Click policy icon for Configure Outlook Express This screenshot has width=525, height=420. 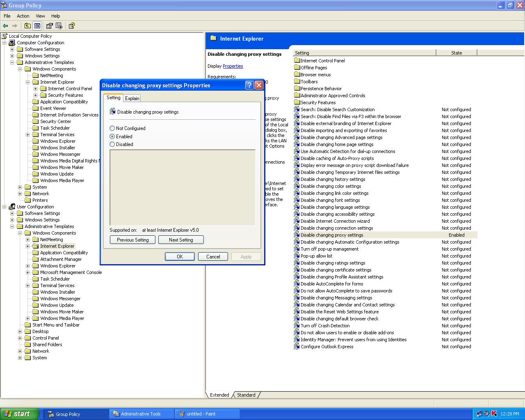click(297, 347)
